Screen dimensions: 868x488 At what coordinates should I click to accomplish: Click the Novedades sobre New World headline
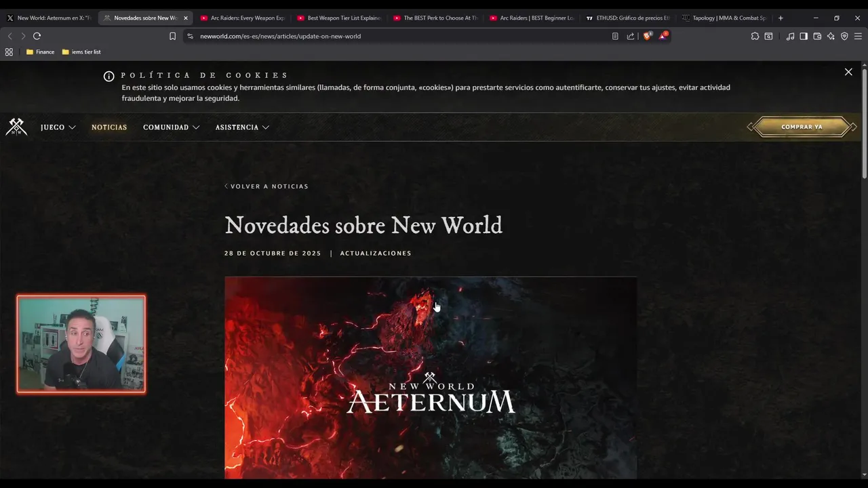click(x=363, y=225)
